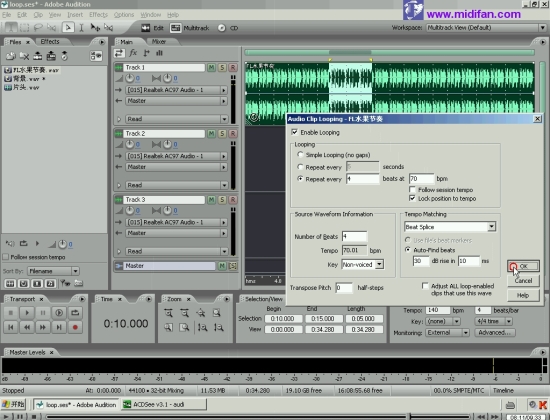The height and width of the screenshot is (420, 550).
Task: Click the horizontal timeline zoom scrollbar
Action: [x=389, y=53]
